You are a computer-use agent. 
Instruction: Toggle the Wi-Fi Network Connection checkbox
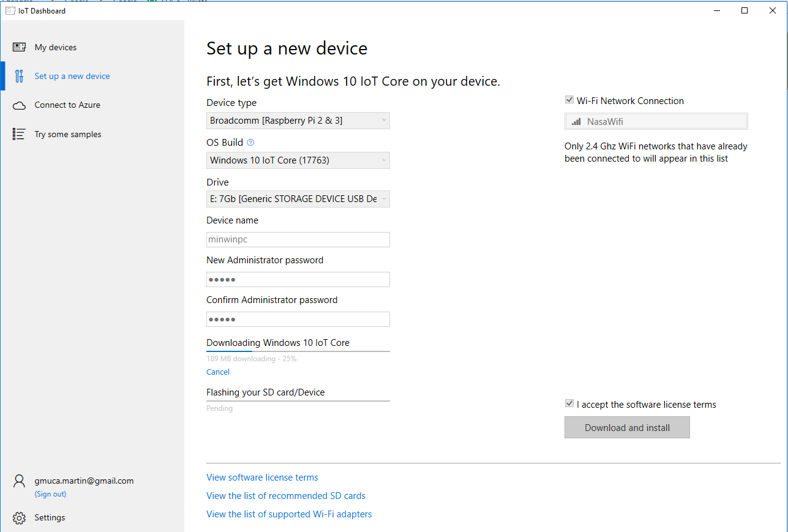pyautogui.click(x=569, y=100)
